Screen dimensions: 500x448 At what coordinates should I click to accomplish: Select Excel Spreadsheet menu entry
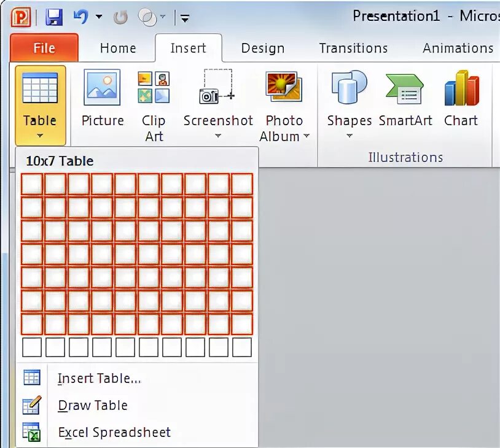tap(137, 433)
